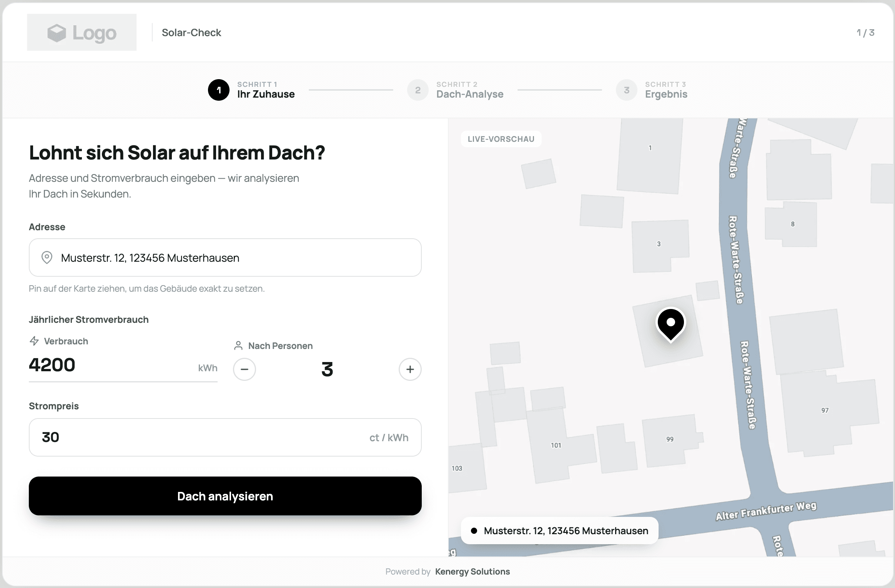Decrease persons with minus button
The image size is (895, 588).
pos(245,369)
